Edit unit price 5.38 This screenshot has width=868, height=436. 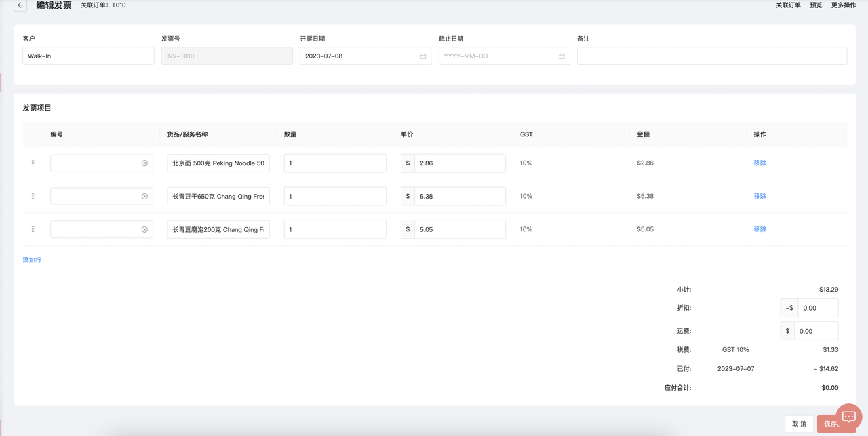pos(460,197)
